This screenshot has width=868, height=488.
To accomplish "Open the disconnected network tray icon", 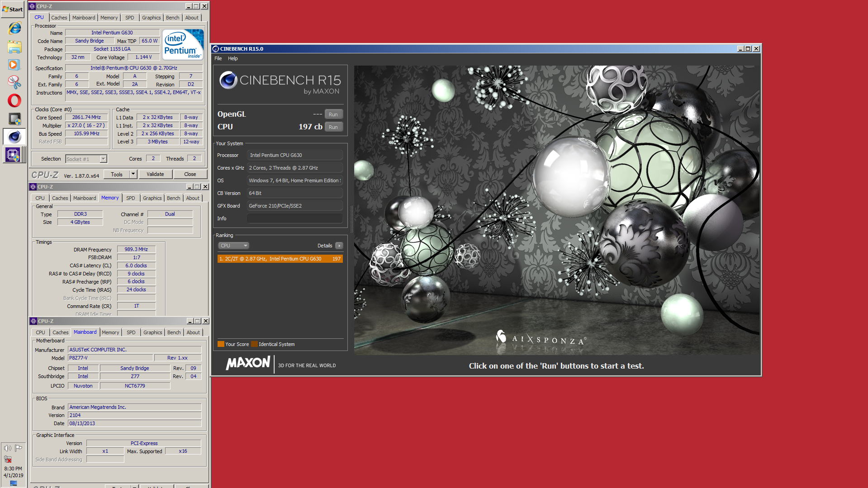I will pyautogui.click(x=8, y=459).
